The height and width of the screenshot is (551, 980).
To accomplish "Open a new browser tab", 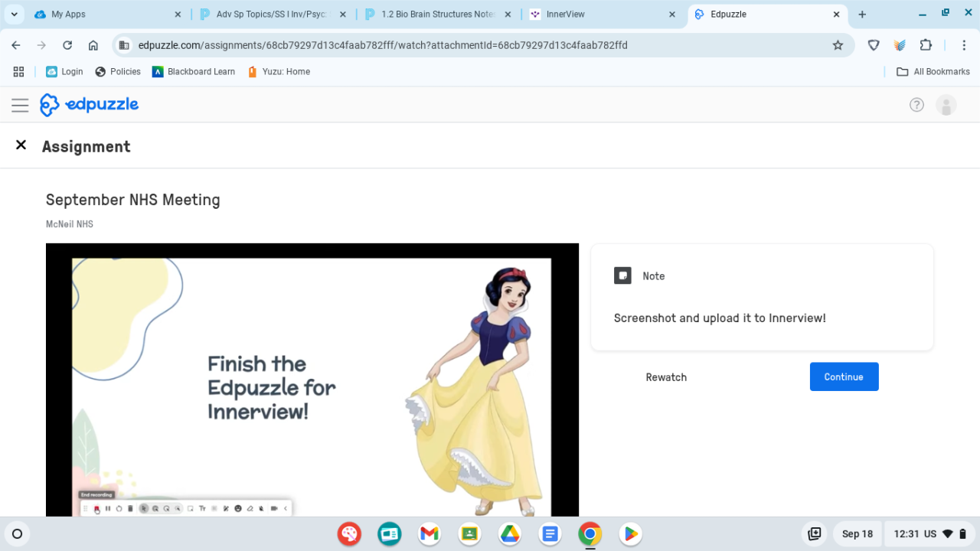I will (x=862, y=14).
